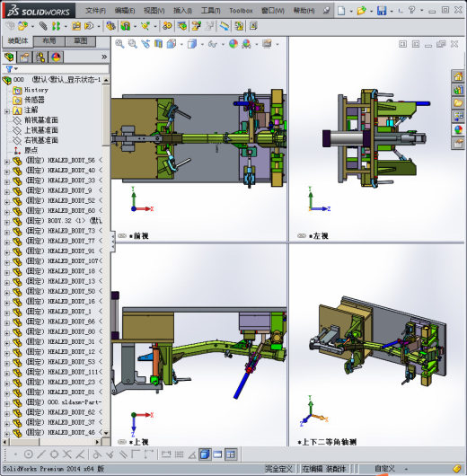467x476 pixels.
Task: Click the Edit Appearance icon in view toolbar
Action: 233,44
